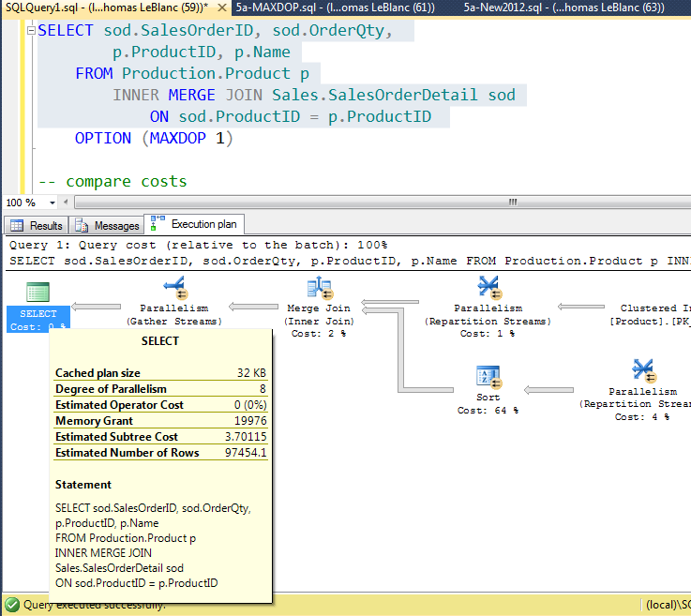Image resolution: width=691 pixels, height=616 pixels.
Task: Open the Messages tab
Action: 107,226
